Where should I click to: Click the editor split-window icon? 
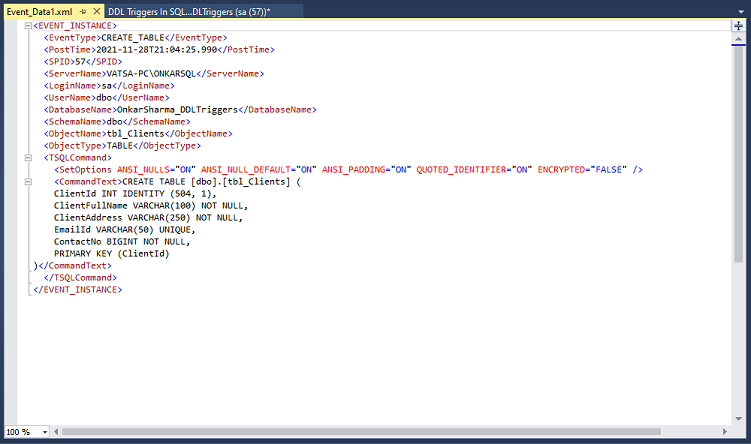click(739, 26)
